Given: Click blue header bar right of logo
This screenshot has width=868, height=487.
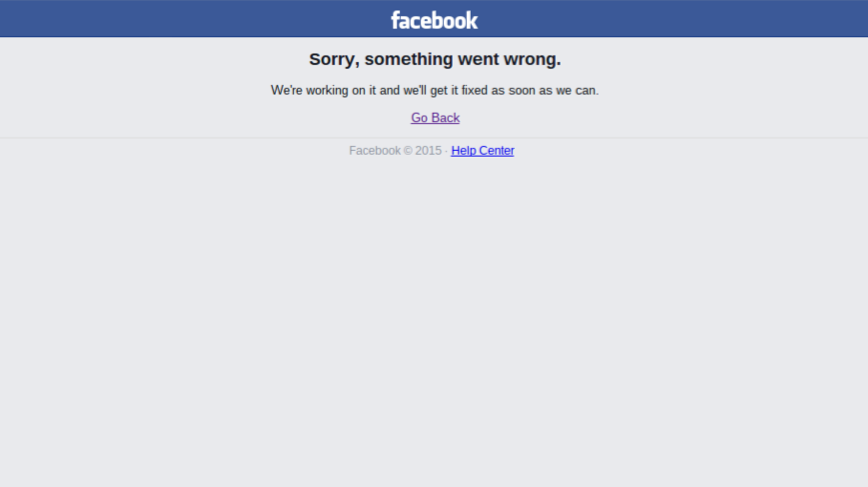Looking at the screenshot, I should (672, 18).
